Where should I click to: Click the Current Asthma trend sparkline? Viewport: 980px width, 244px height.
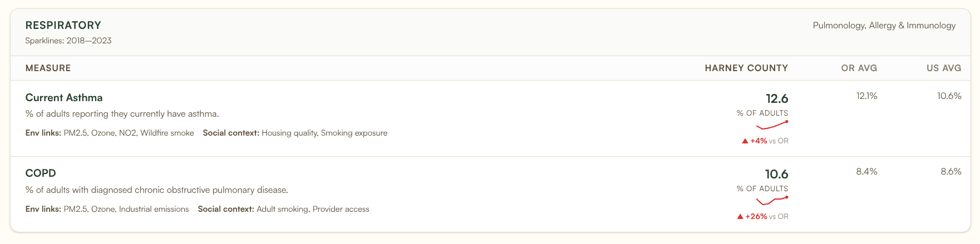point(772,126)
